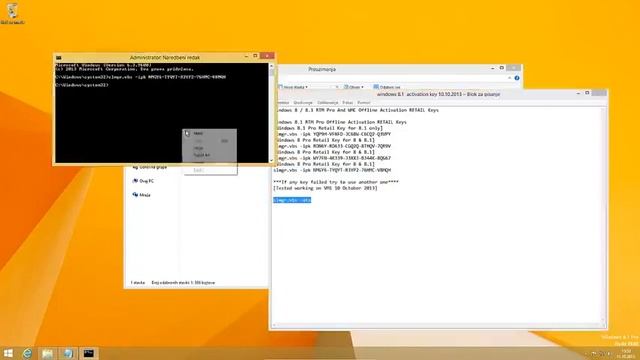Select Ovaj PC in Explorer sidebar
This screenshot has width=640, height=360.
[x=143, y=181]
